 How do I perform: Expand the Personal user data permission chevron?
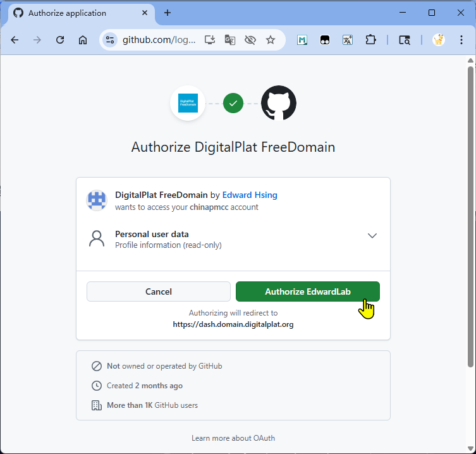click(372, 236)
